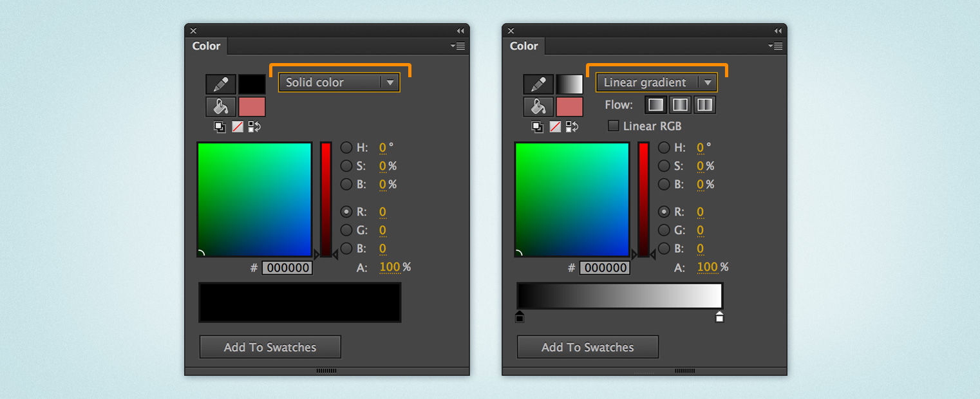Screen dimensions: 980x399
Task: Click Add To Swatches in Linear gradient panel
Action: click(x=587, y=348)
